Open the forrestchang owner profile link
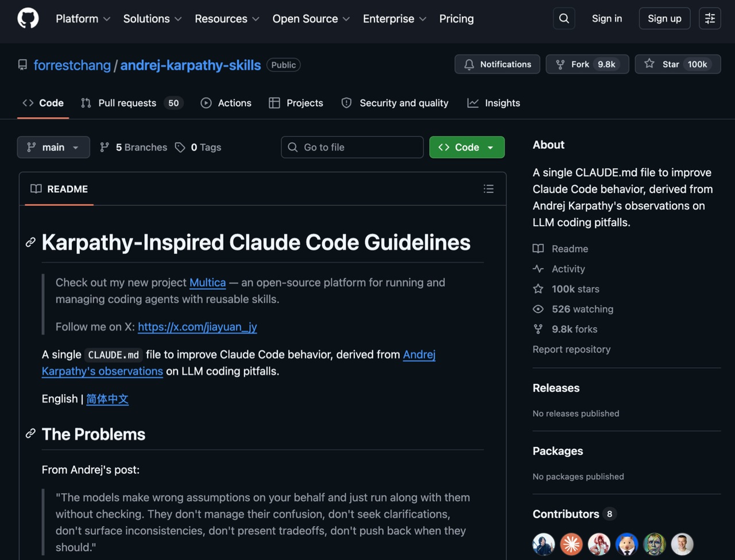 coord(72,65)
